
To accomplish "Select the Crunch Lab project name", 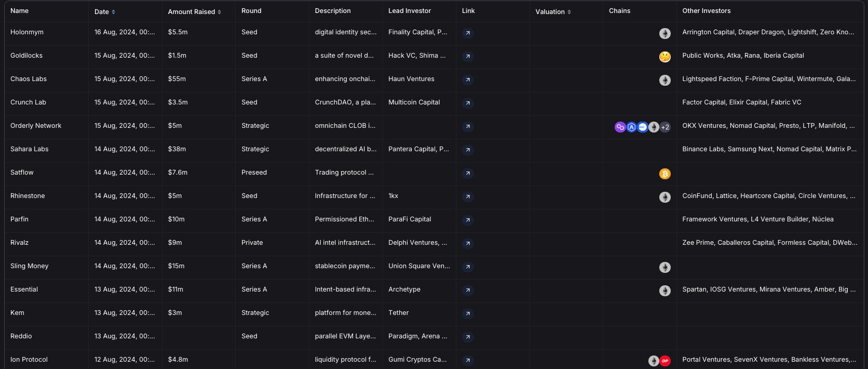I will point(29,102).
